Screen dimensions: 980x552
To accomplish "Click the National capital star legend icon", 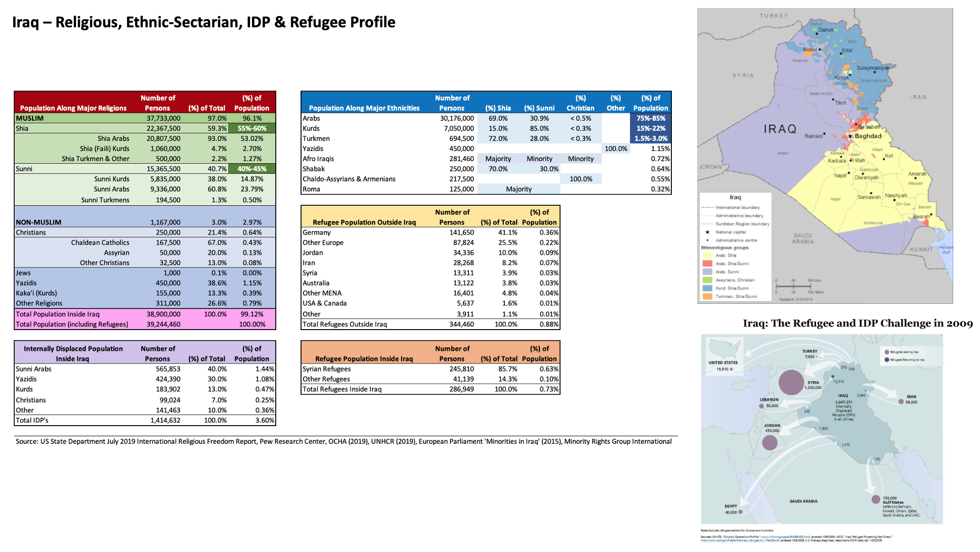I will [x=707, y=232].
